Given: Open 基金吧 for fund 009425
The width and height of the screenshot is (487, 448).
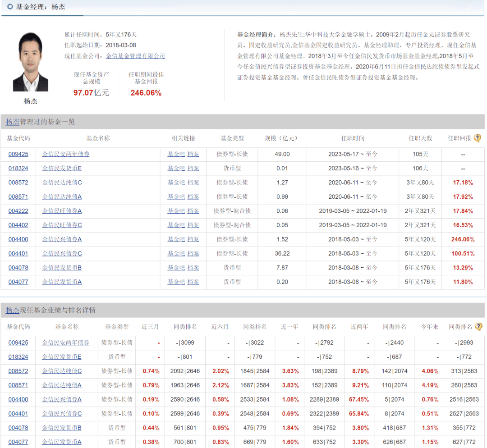Looking at the screenshot, I should click(176, 154).
